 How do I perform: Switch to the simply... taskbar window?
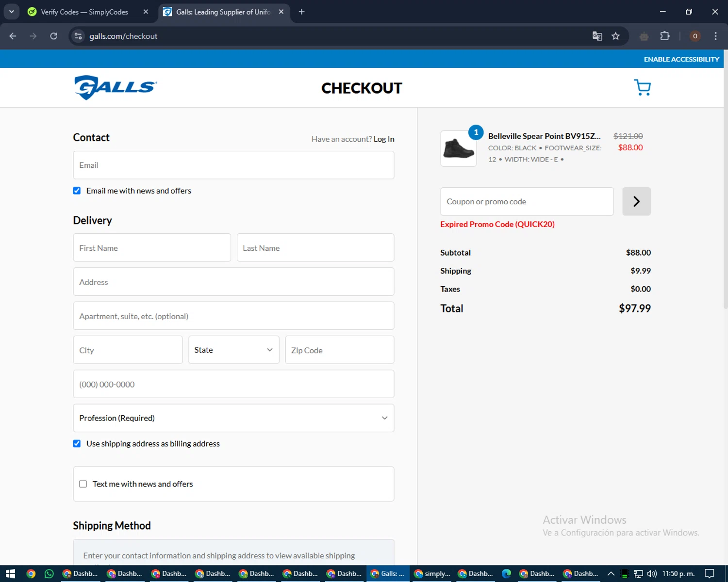click(432, 574)
